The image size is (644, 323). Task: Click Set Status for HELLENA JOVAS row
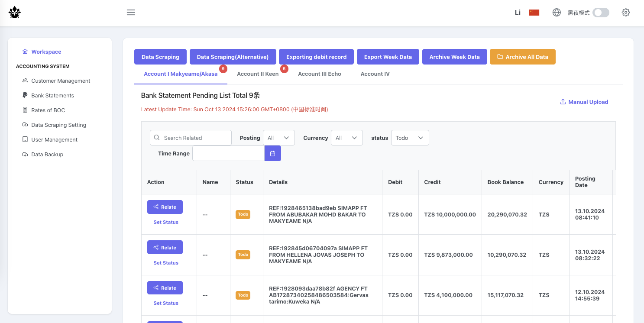[166, 263]
